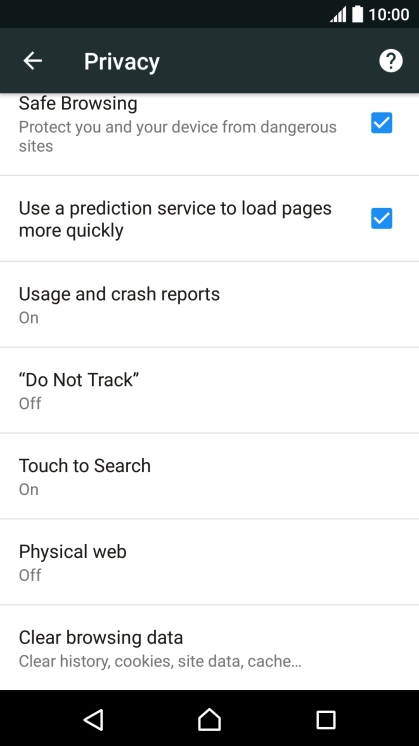Viewport: 419px width, 746px height.
Task: Tap the signal strength icon
Action: pos(338,15)
